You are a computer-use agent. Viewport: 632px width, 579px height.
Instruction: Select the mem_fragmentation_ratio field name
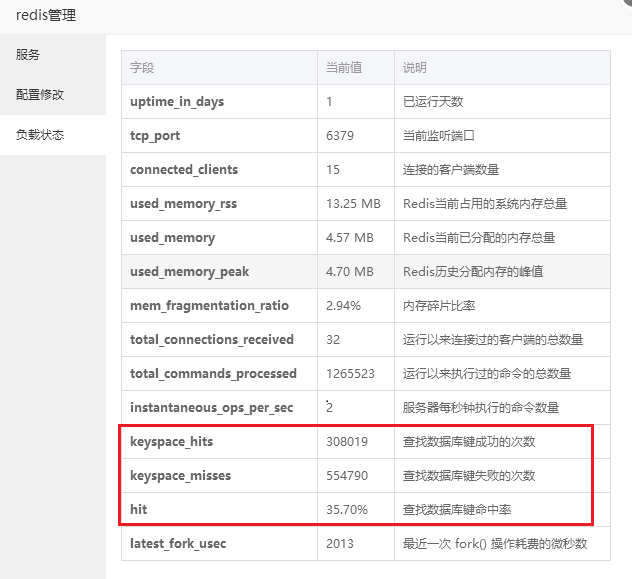209,306
